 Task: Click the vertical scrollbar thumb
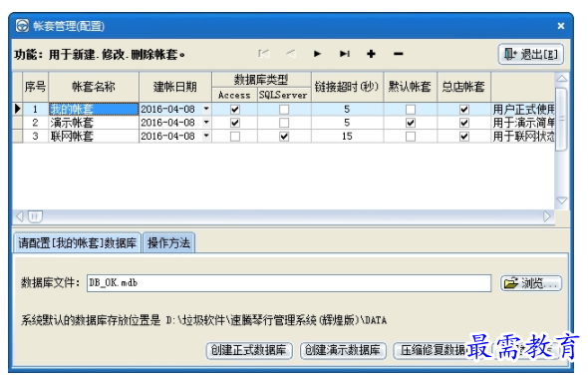(x=561, y=119)
